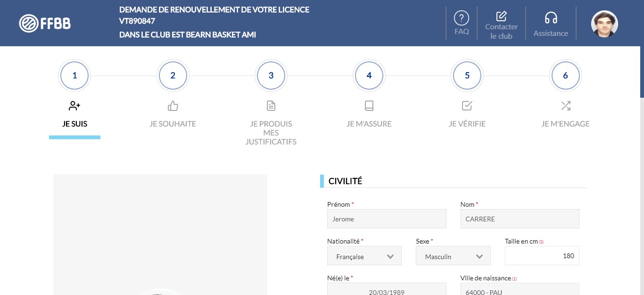Click the Contacter le club pencil icon
644x295 pixels.
(501, 16)
